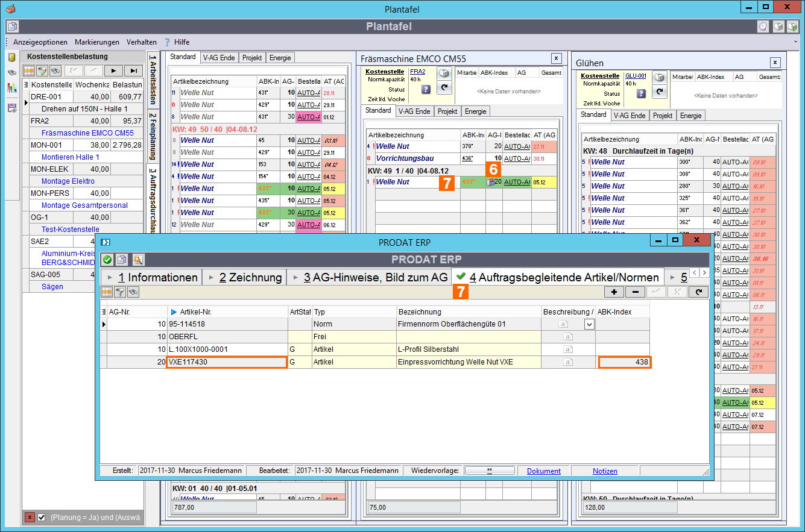The image size is (805, 532).
Task: Open the bar chart icon in left sidebar
Action: (x=11, y=88)
